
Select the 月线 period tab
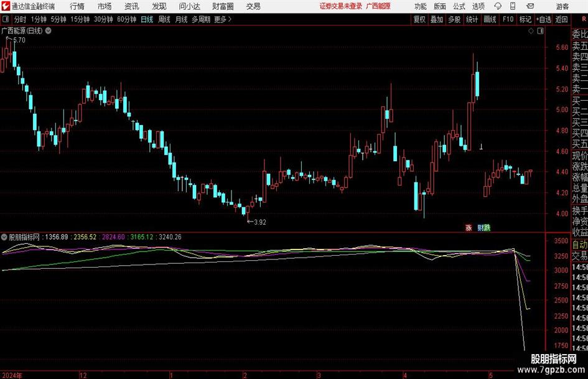pos(182,19)
